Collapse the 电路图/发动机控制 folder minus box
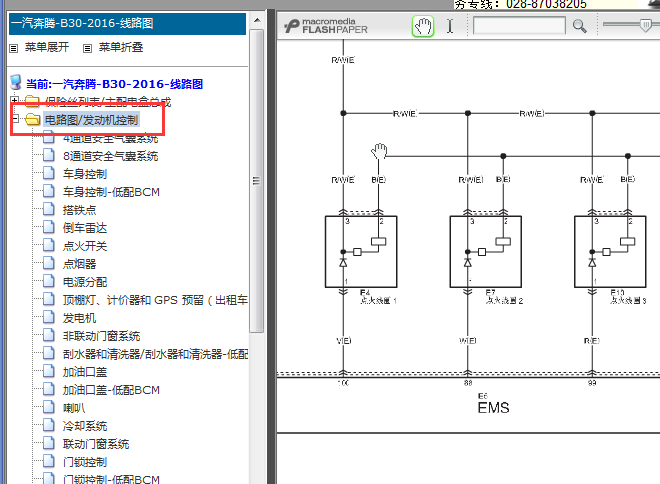This screenshot has height=484, width=660. click(x=15, y=118)
